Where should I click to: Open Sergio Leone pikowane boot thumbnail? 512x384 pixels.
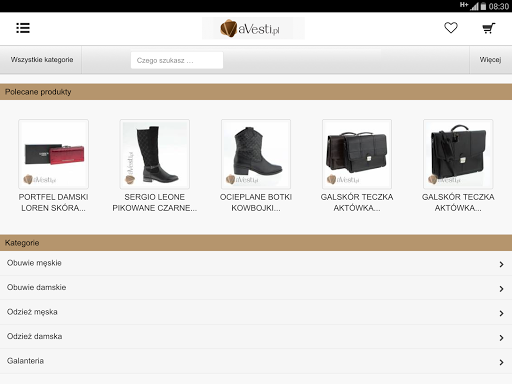(x=155, y=154)
